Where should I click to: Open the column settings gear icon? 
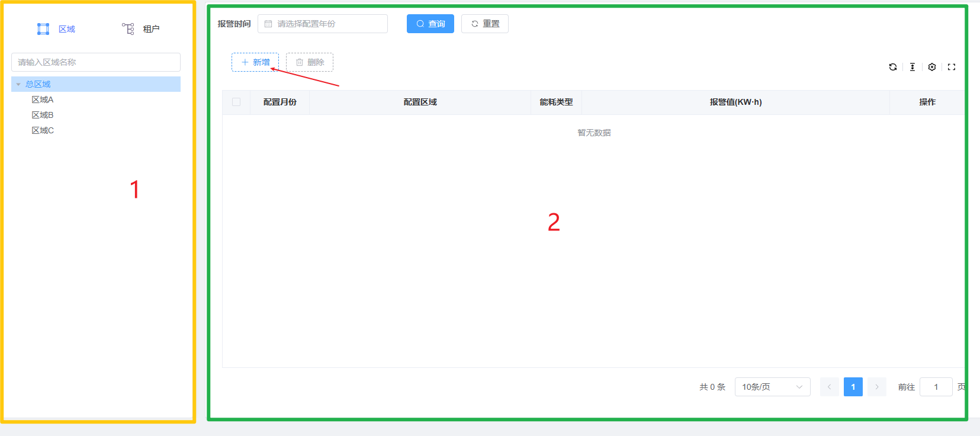[932, 67]
